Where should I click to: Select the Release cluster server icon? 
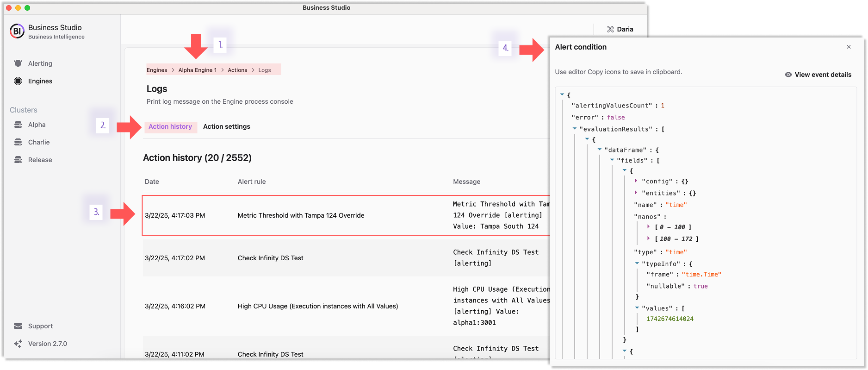pyautogui.click(x=18, y=160)
